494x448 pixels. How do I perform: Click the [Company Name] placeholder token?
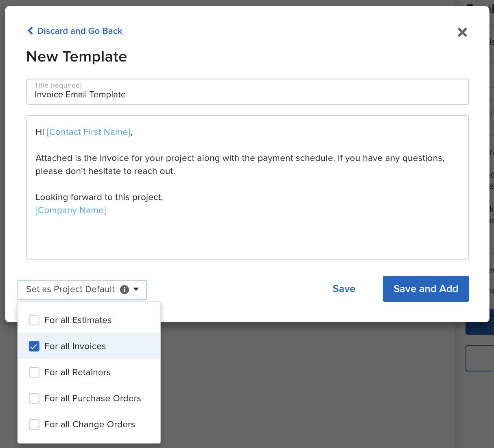click(70, 210)
